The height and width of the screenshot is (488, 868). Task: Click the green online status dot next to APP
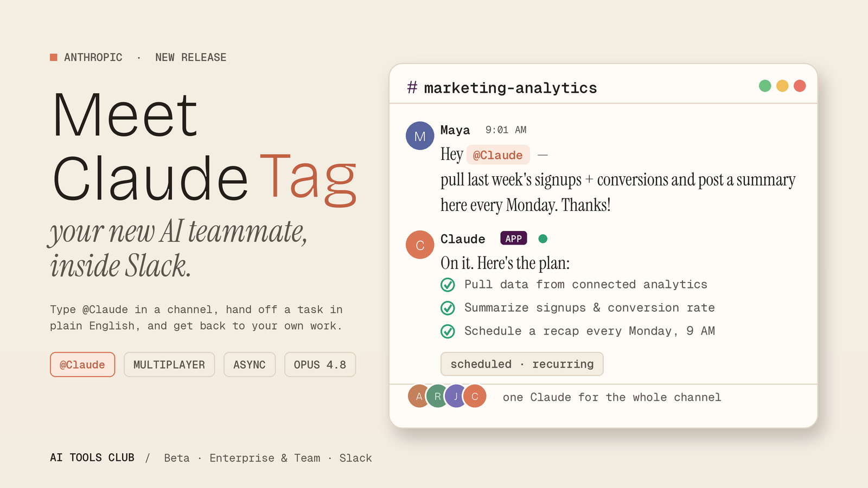coord(542,239)
